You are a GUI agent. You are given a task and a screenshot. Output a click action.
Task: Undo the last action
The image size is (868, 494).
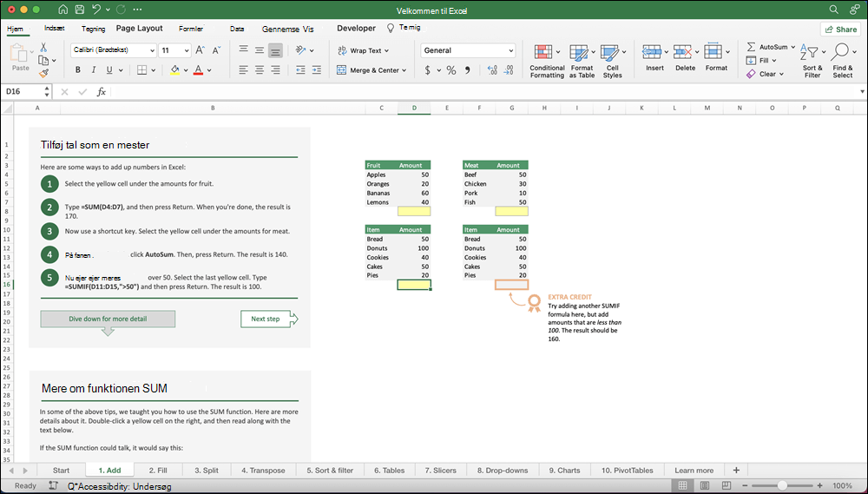click(x=96, y=10)
